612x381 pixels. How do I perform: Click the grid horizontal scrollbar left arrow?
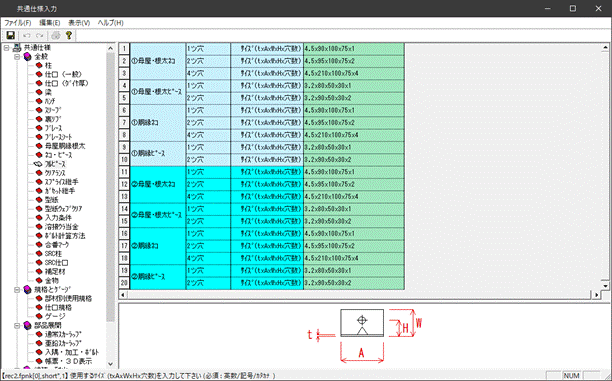123,295
